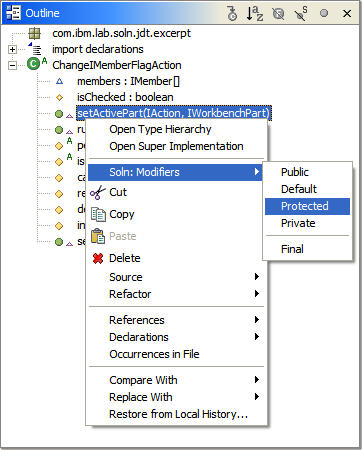Toggle Hide Static Members button
Viewport: 362px width, 450px height.
pyautogui.click(x=301, y=13)
